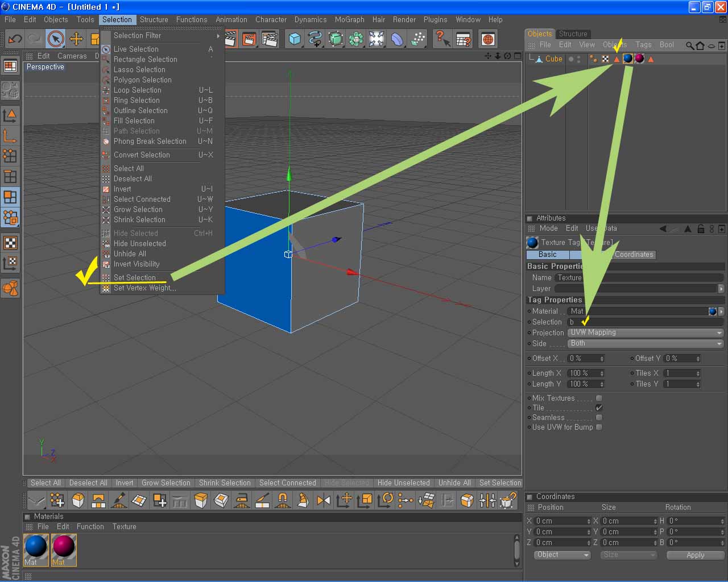The width and height of the screenshot is (728, 582).
Task: Choose Loop Selection menu entry
Action: tap(162, 90)
